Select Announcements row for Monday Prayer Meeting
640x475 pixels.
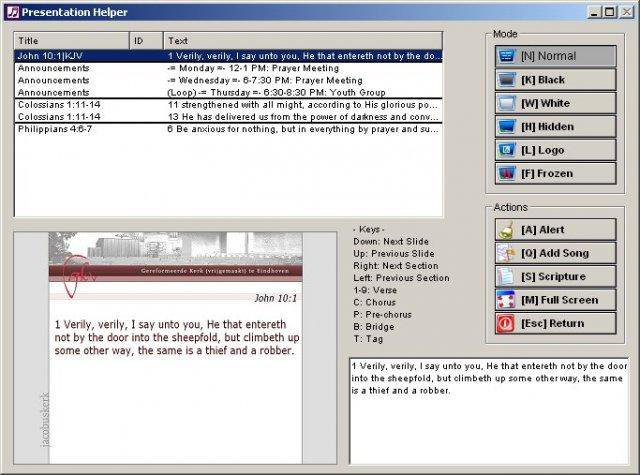pyautogui.click(x=228, y=68)
